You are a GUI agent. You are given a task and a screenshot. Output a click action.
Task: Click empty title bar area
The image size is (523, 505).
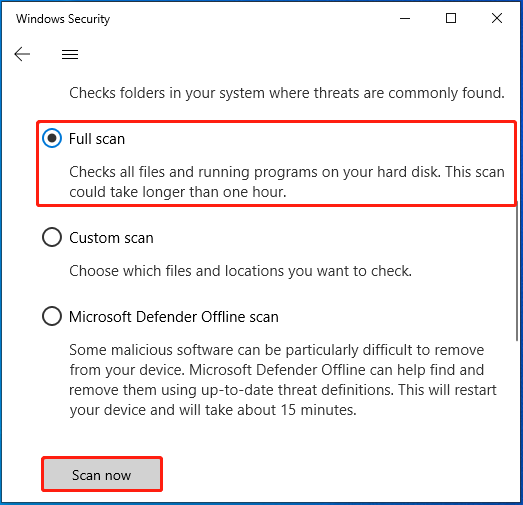pos(253,18)
